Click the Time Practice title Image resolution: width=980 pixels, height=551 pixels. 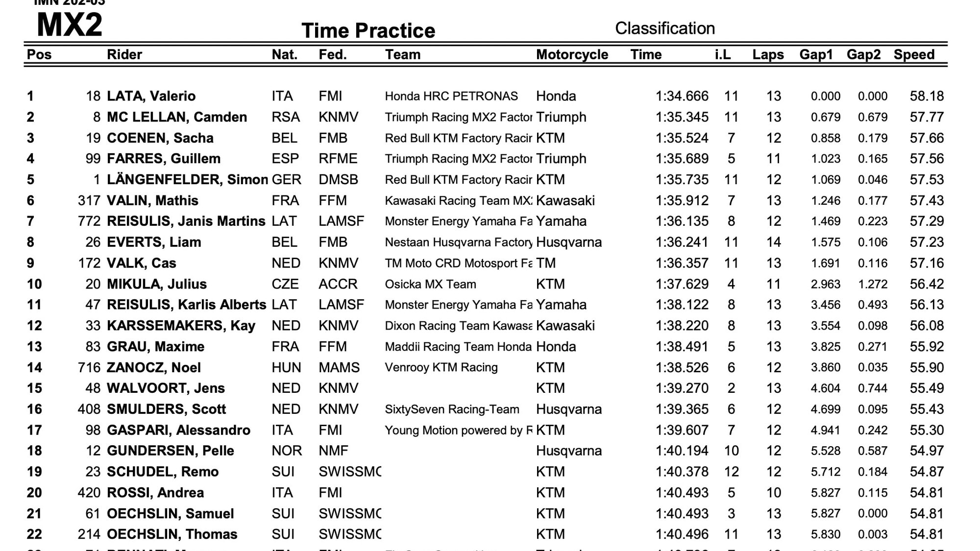point(368,30)
